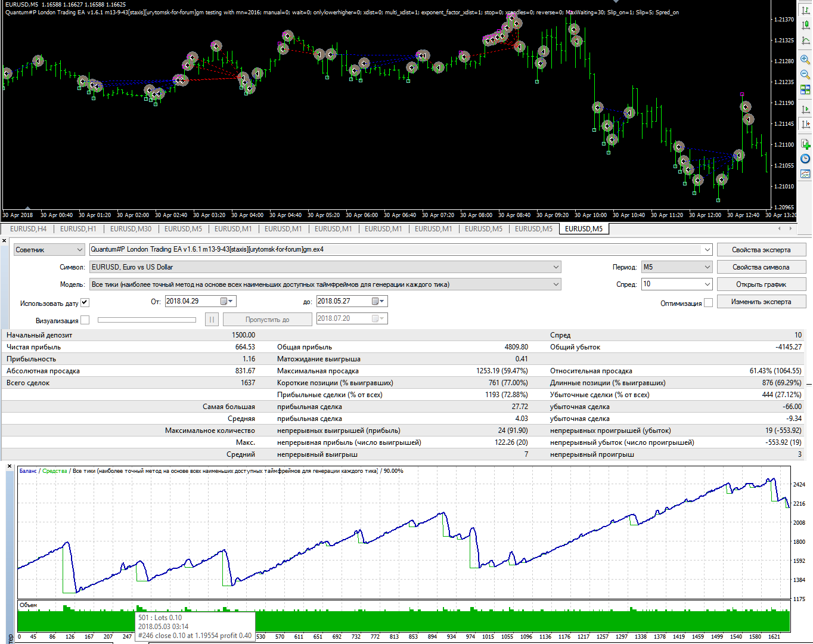Tile chart windows with grid icon
813x644 pixels.
pyautogui.click(x=805, y=89)
